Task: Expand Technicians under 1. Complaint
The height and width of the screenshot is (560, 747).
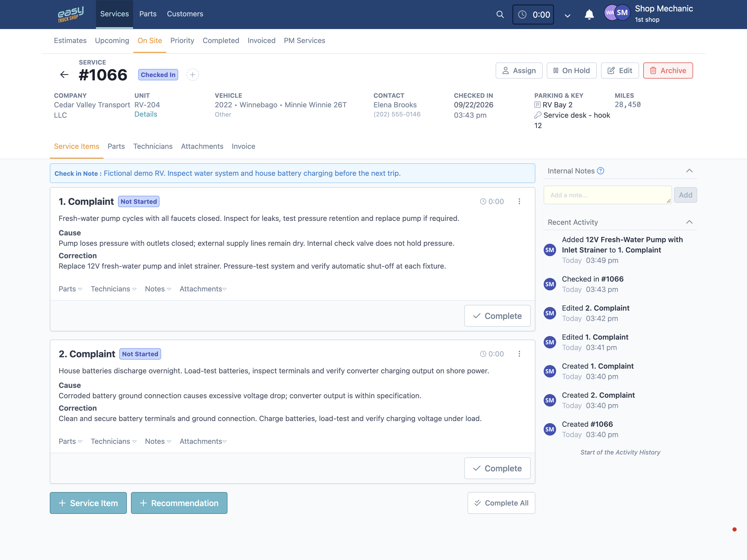Action: click(113, 289)
